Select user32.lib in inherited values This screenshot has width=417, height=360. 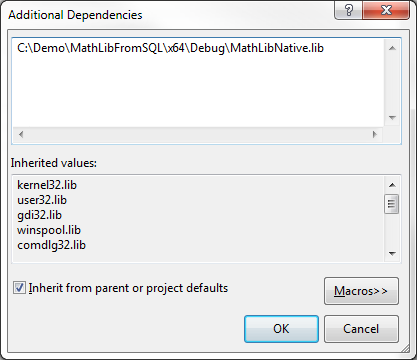click(x=42, y=200)
